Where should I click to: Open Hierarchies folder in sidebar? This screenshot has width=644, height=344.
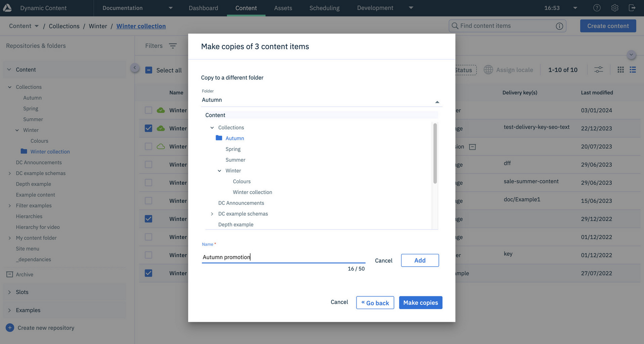point(29,216)
